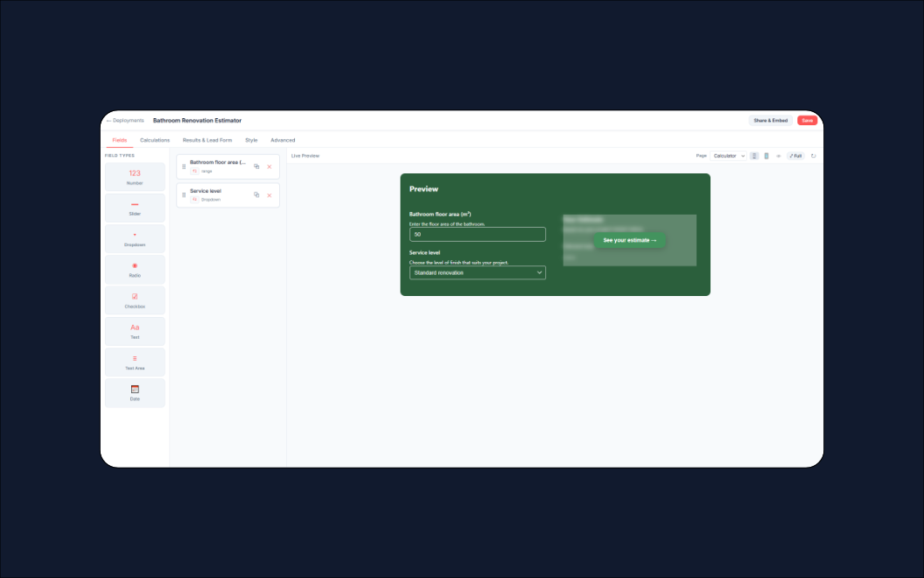Click the bathroom floor area input
The image size is (924, 578).
pos(478,234)
